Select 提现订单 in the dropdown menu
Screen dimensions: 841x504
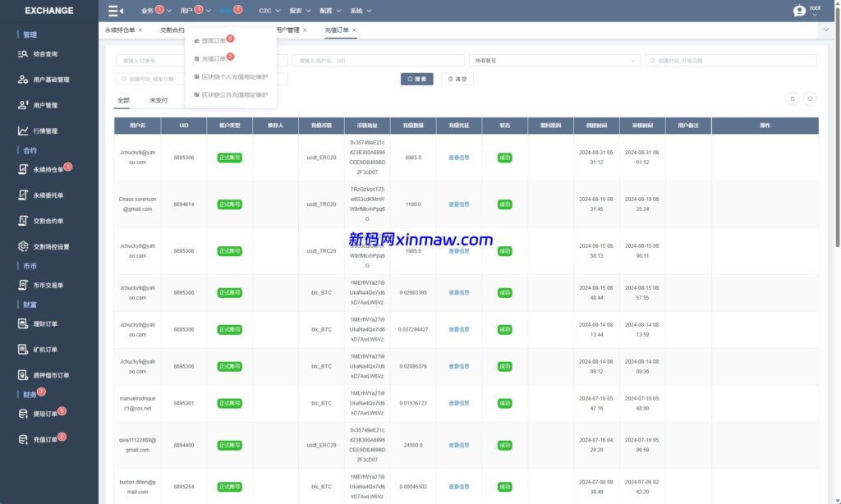pyautogui.click(x=214, y=40)
